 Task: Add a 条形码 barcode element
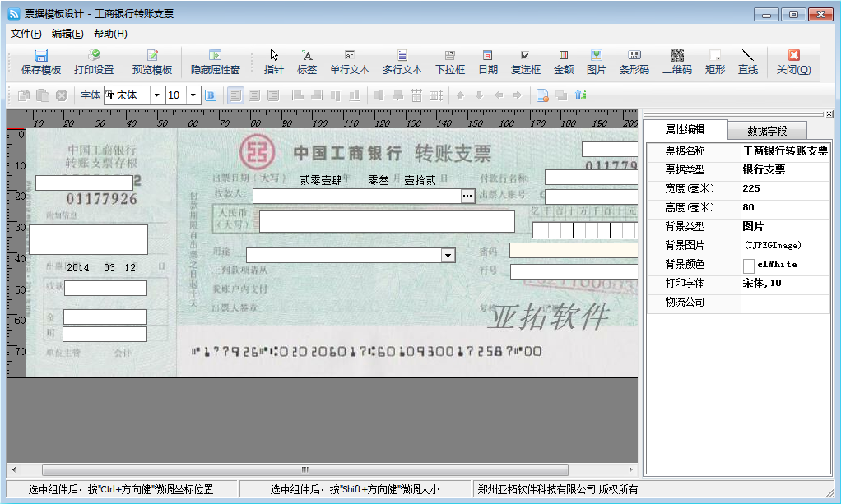point(634,62)
